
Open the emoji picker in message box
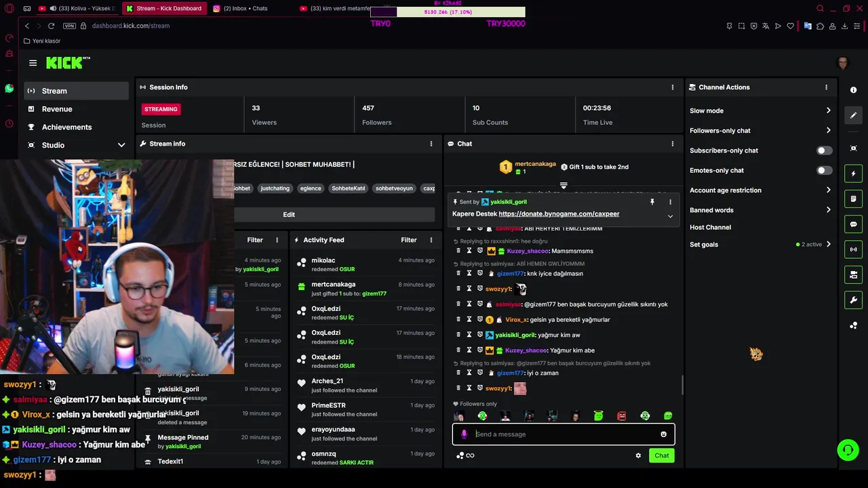click(663, 434)
